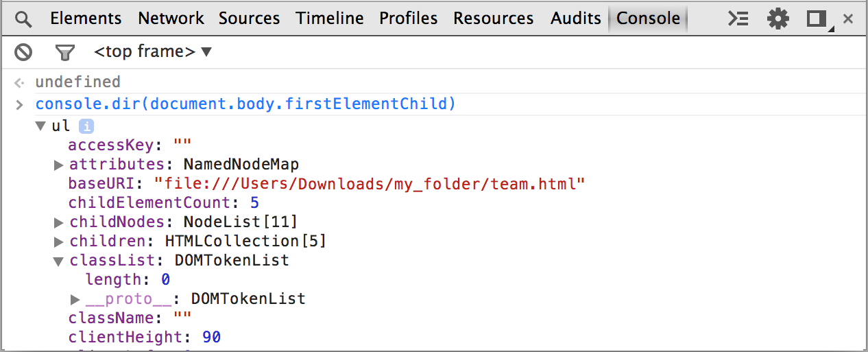Change the DevTools dock side icon
Viewport: 868px width, 352px height.
[817, 19]
